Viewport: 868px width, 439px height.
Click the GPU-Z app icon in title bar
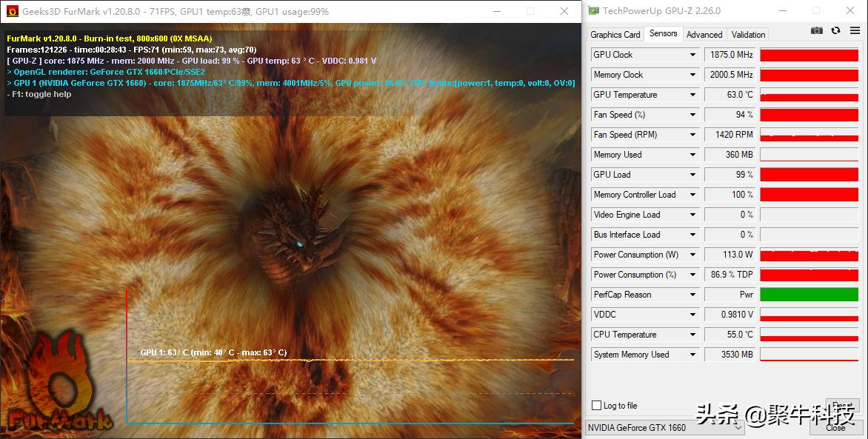(x=594, y=10)
